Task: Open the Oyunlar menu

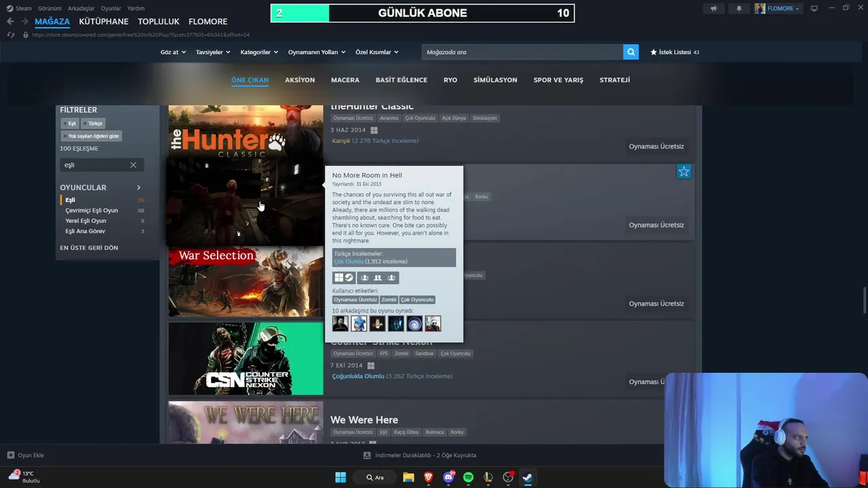Action: tap(111, 8)
